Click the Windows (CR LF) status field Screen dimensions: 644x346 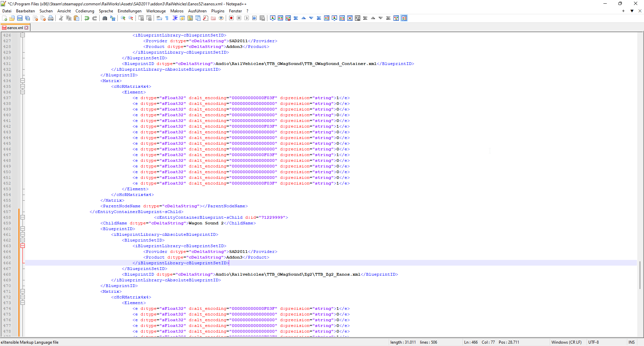click(566, 342)
